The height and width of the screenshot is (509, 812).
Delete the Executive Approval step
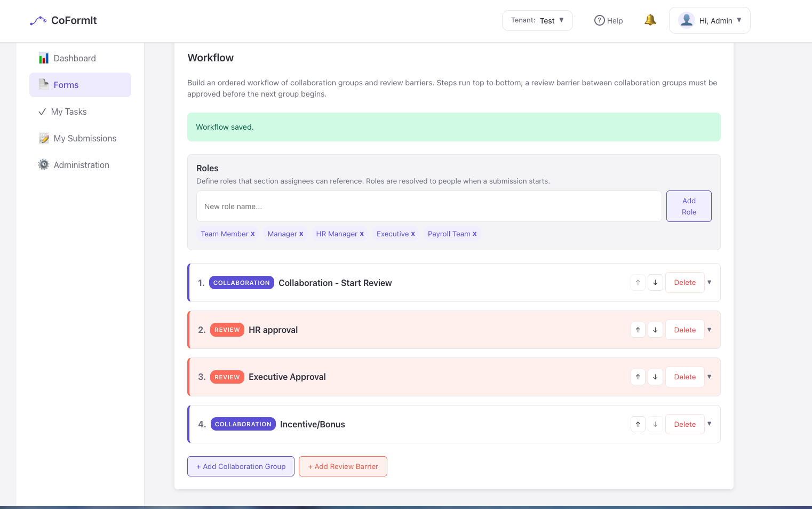(684, 377)
